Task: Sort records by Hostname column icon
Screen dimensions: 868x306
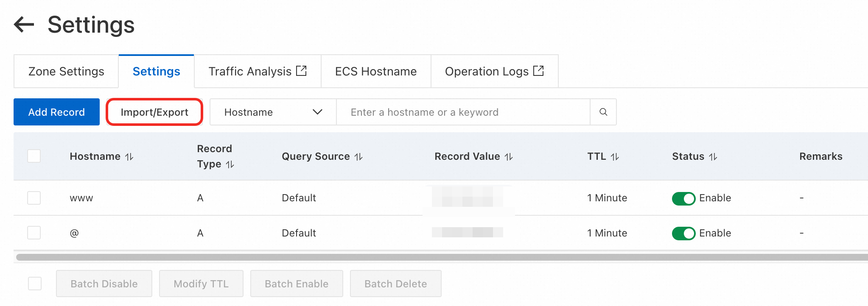Action: coord(129,157)
